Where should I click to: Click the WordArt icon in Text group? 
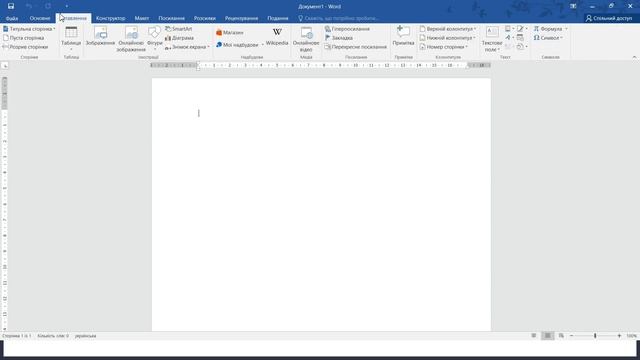coord(509,38)
